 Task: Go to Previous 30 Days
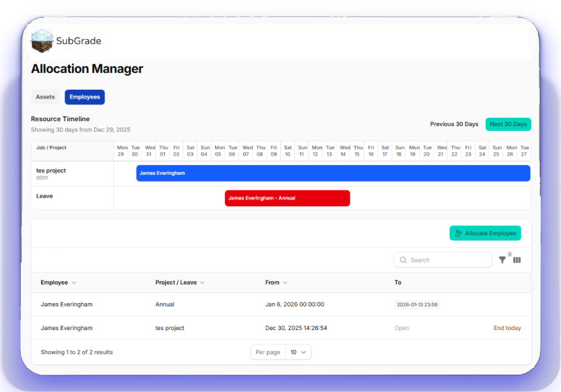(454, 124)
